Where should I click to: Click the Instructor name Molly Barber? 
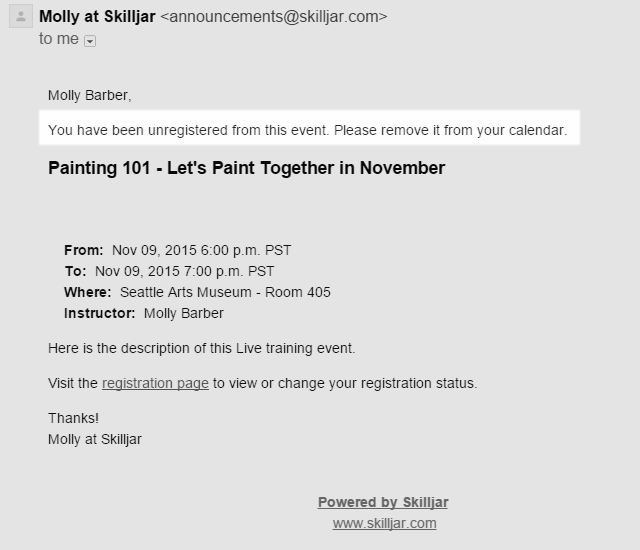[184, 313]
